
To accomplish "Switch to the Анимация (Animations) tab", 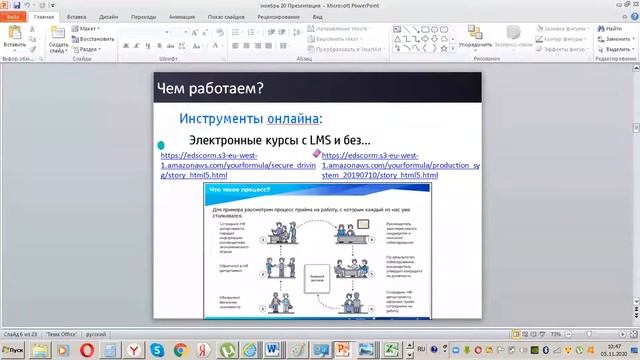I will pos(182,17).
